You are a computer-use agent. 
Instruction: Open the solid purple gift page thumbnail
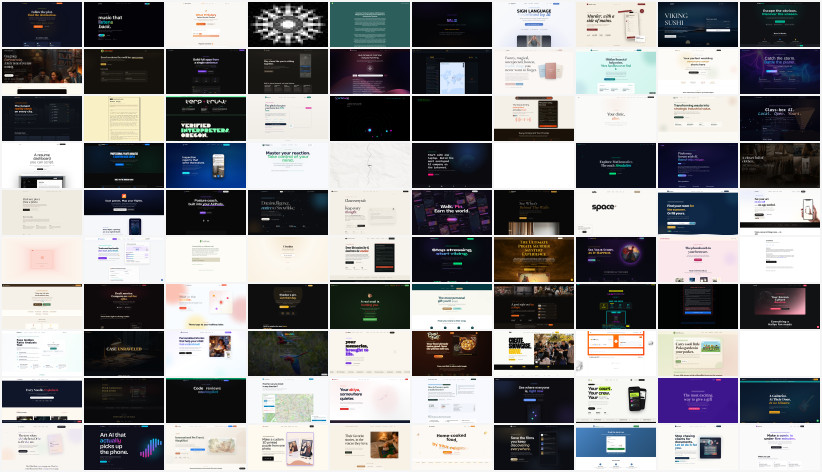point(698,400)
